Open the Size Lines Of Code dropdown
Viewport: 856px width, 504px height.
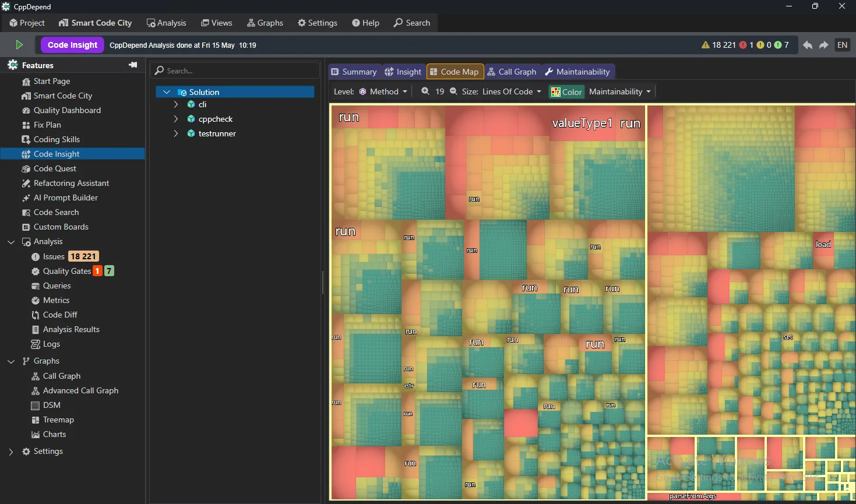pyautogui.click(x=512, y=91)
